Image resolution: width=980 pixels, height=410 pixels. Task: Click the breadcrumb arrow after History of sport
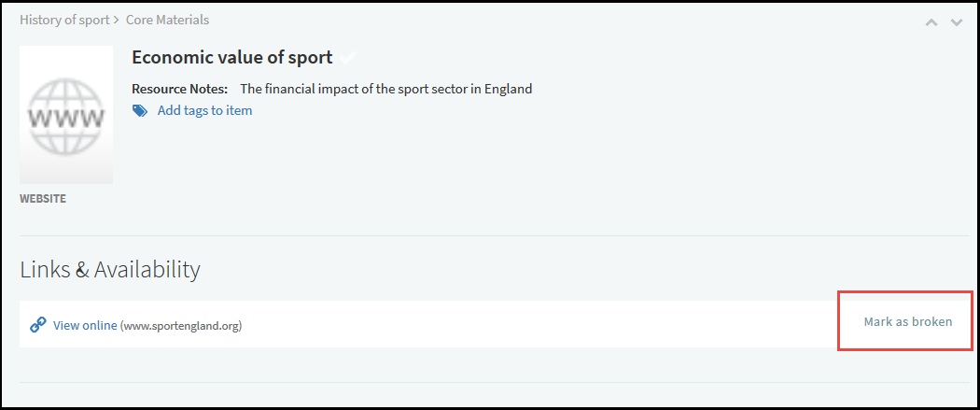[116, 20]
